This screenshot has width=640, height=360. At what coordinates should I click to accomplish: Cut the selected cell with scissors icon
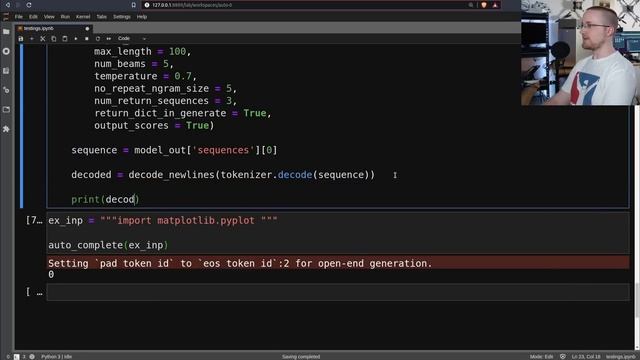point(43,39)
